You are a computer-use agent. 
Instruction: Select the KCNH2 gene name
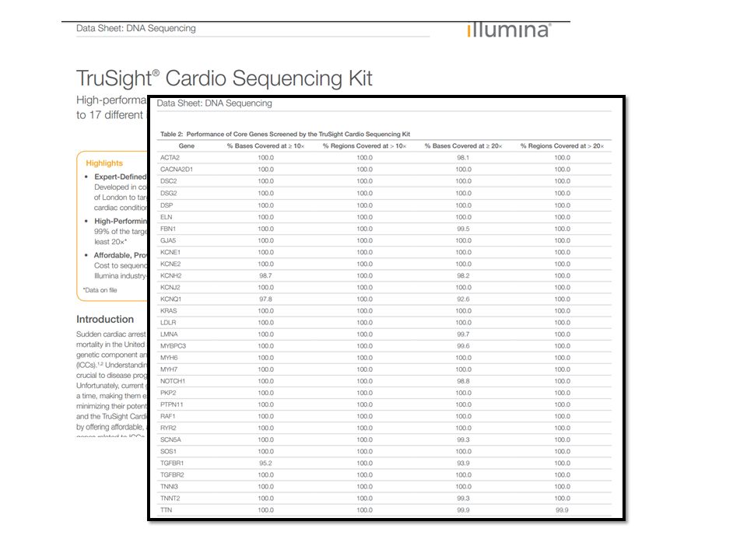click(x=171, y=275)
